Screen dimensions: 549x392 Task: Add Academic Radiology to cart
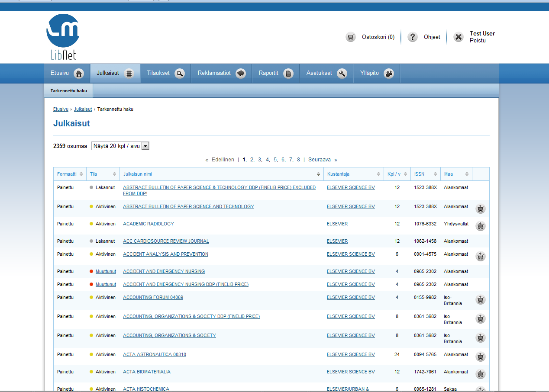(480, 226)
